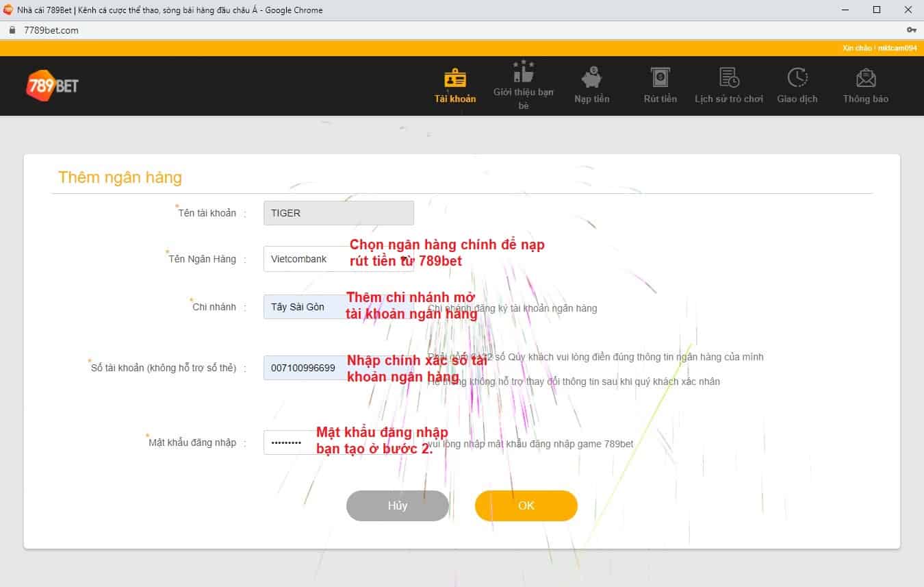
Task: Click the Số tài khoản number field
Action: pos(306,368)
